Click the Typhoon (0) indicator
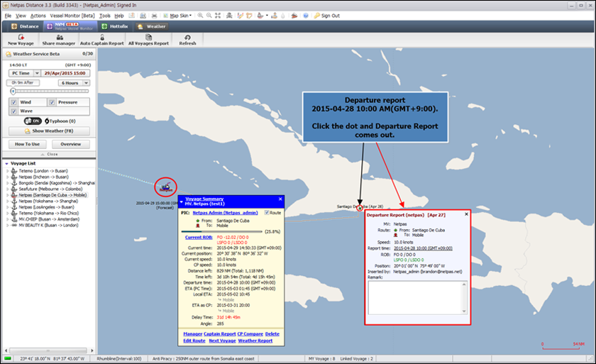Image resolution: width=596 pixels, height=364 pixels. (60, 121)
